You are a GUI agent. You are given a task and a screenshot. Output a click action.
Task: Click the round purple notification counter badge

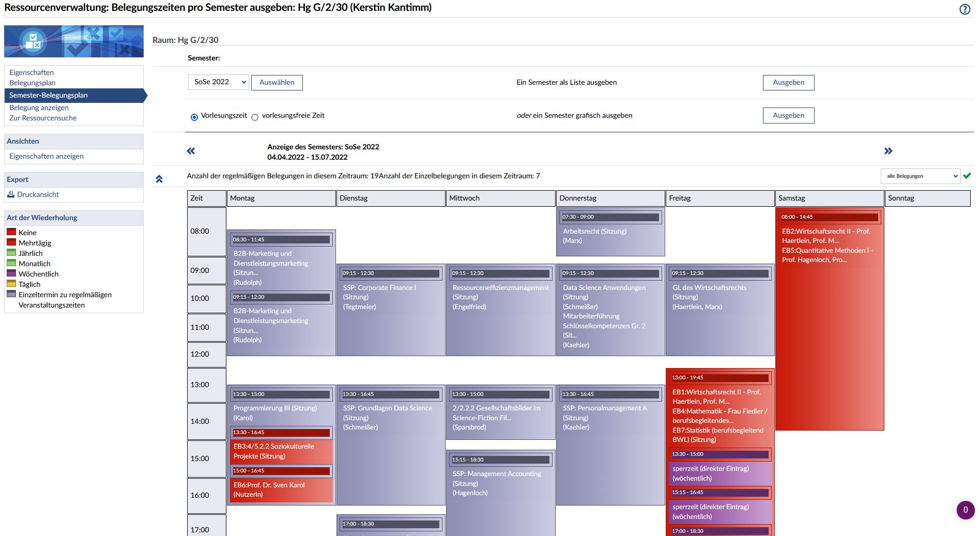(965, 510)
